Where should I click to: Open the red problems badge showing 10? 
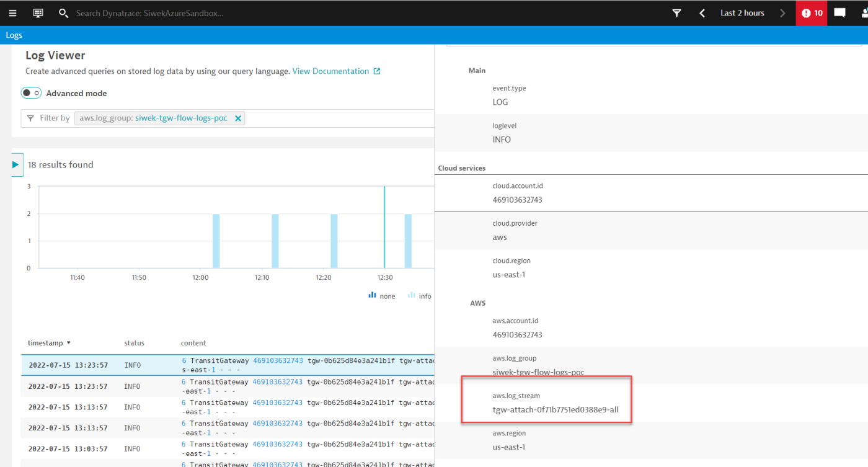pos(811,12)
